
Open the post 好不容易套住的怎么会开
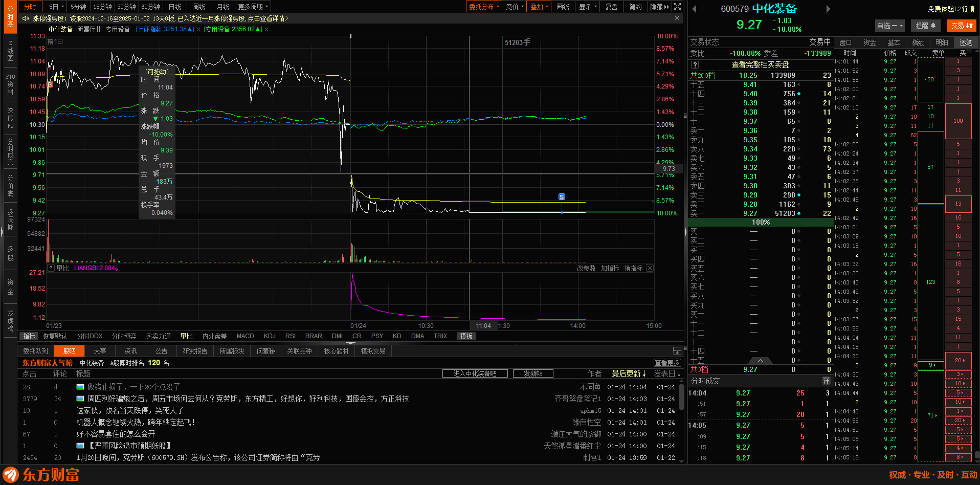click(116, 434)
